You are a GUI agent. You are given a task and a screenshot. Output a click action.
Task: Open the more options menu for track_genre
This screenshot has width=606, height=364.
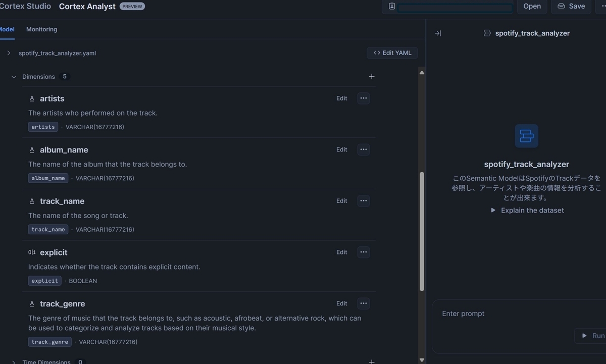click(x=364, y=303)
